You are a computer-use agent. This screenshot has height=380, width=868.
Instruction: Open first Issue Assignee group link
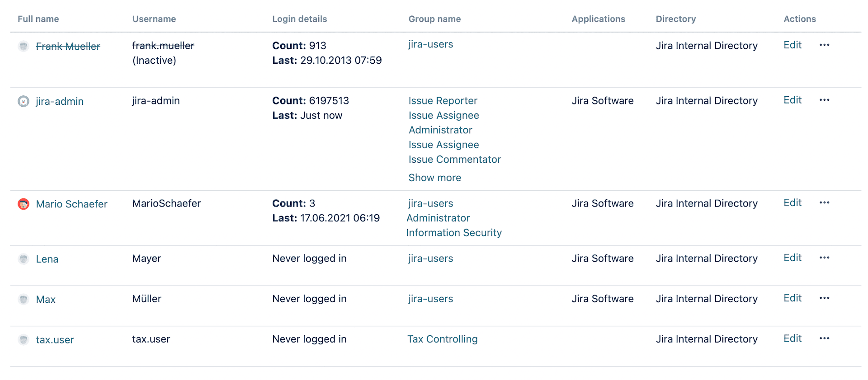coord(443,115)
